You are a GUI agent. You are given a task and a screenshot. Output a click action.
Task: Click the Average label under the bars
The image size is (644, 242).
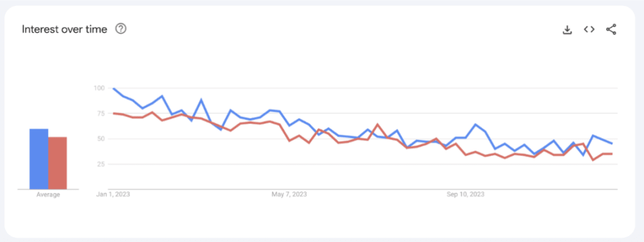click(x=48, y=195)
